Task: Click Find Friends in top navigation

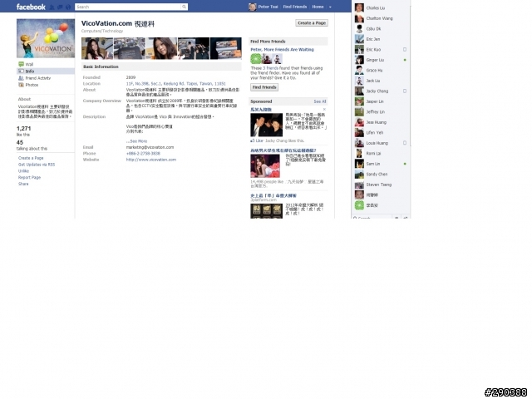Action: 295,7
